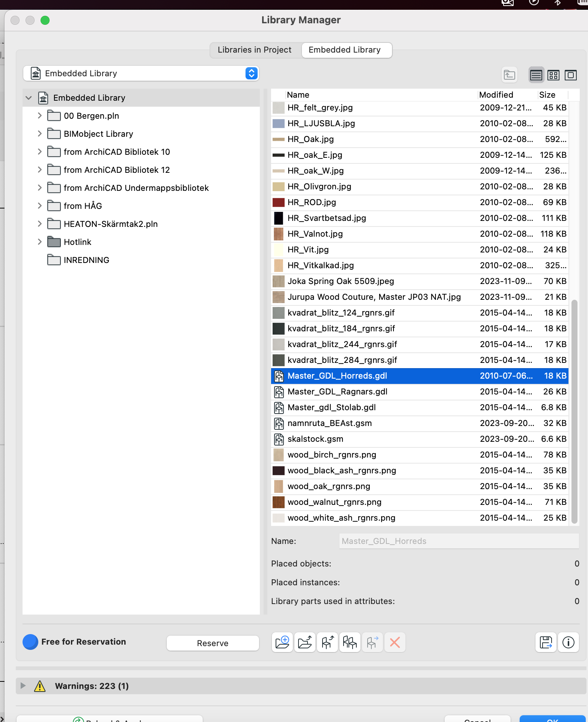Switch to small icons grid view
Viewport: 588px width, 722px height.
(553, 75)
